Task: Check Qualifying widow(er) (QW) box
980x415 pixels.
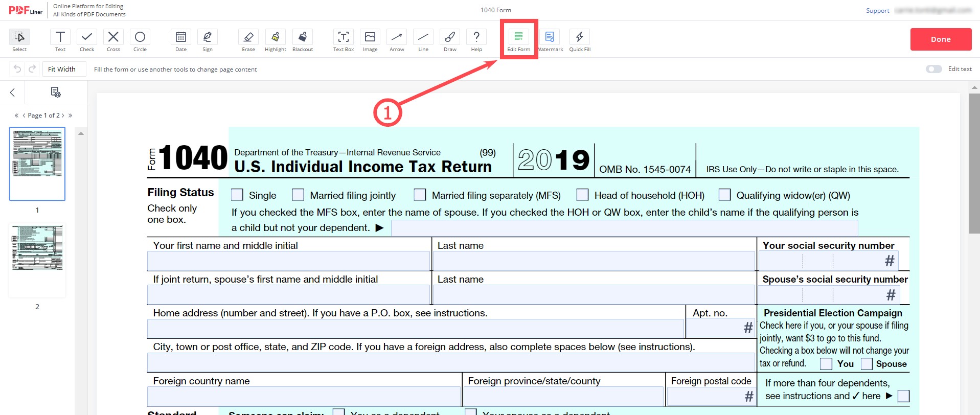Action: coord(724,195)
